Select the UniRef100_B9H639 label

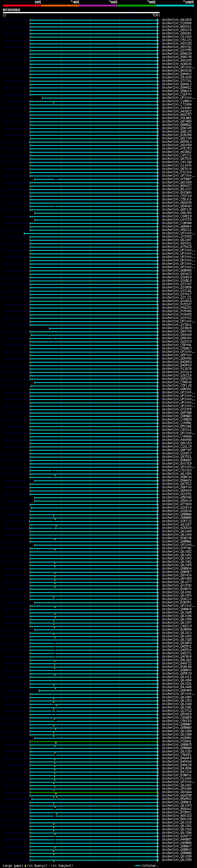pos(177,54)
